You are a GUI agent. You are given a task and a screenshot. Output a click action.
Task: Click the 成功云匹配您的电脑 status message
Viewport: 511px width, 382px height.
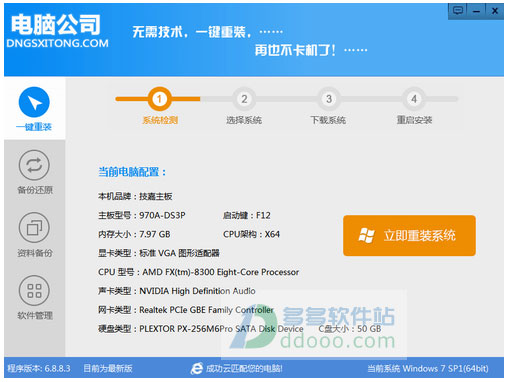244,368
